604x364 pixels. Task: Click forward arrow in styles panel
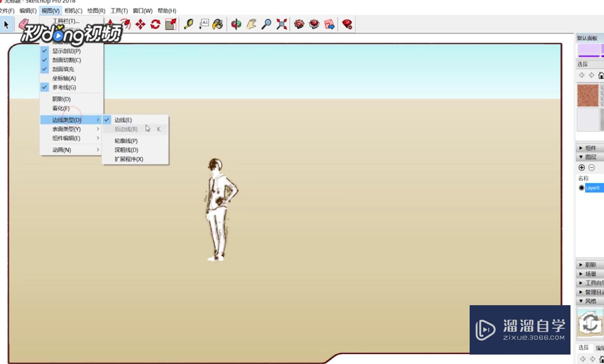(592, 359)
